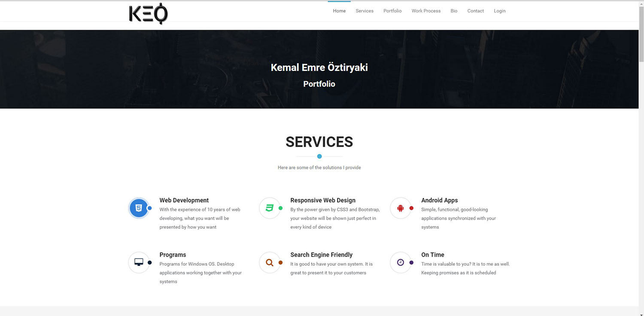Viewport: 644px width, 316px height.
Task: Click the page's vertical scrollbar
Action: 641,158
